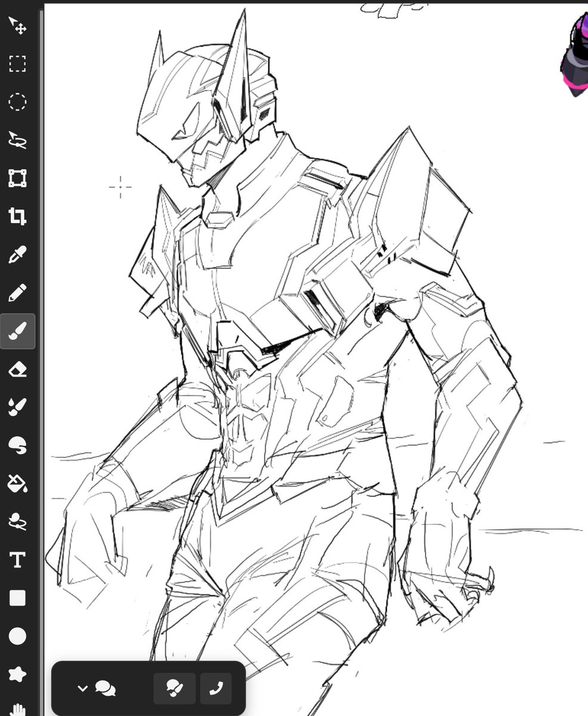Select the Ellipse shape tool
588x716 pixels.
[17, 637]
